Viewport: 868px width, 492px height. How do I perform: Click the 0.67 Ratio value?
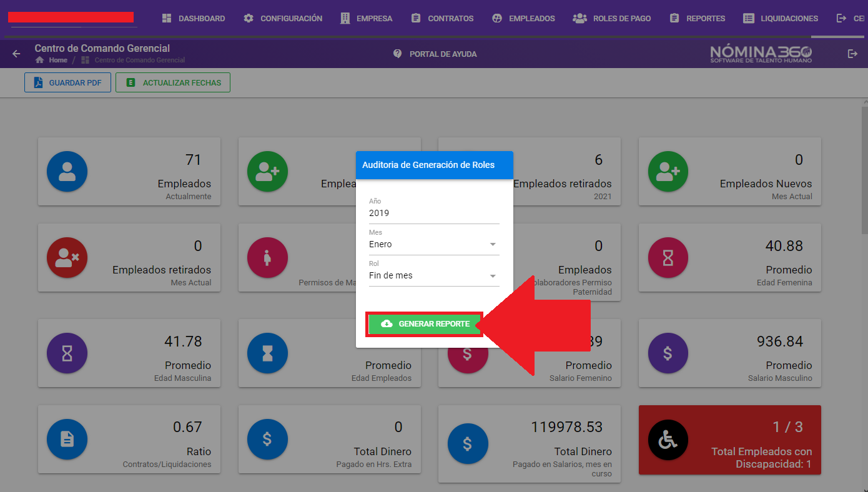(187, 427)
